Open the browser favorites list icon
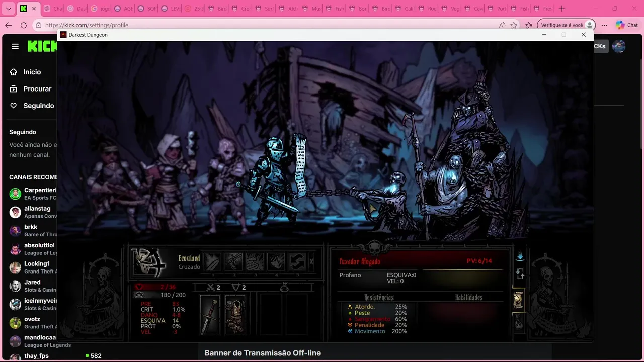The width and height of the screenshot is (644, 362). 529,25
